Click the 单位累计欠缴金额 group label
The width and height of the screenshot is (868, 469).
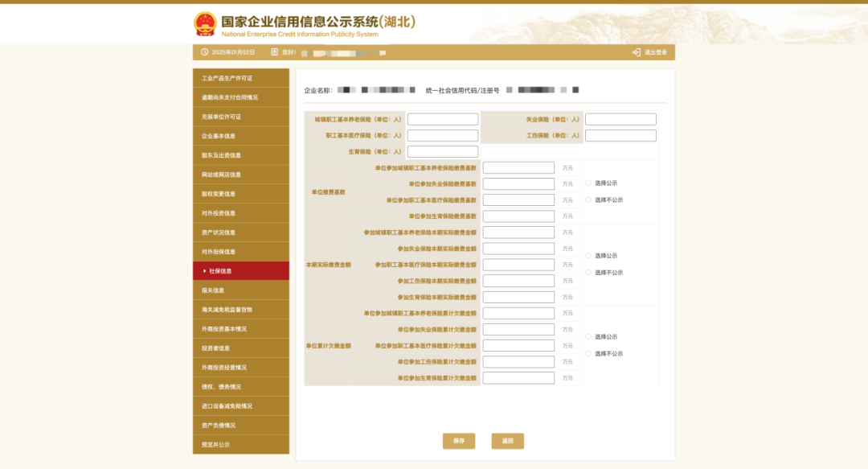point(328,345)
